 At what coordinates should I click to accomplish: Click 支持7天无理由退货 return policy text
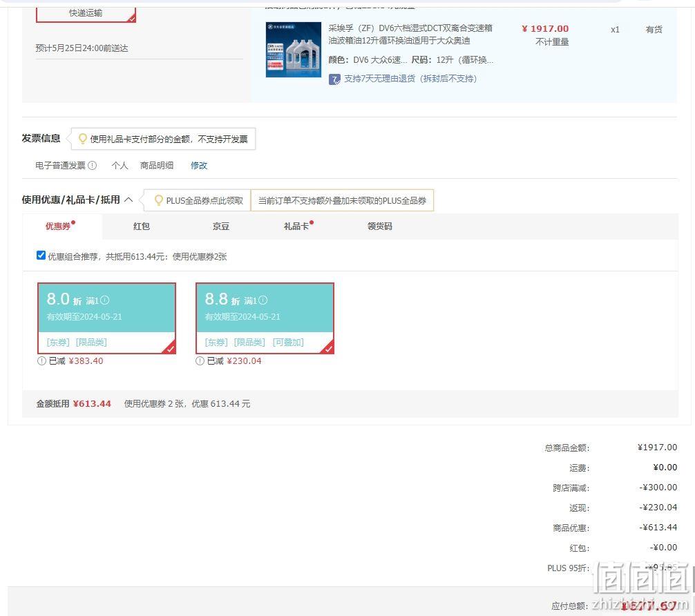click(410, 79)
